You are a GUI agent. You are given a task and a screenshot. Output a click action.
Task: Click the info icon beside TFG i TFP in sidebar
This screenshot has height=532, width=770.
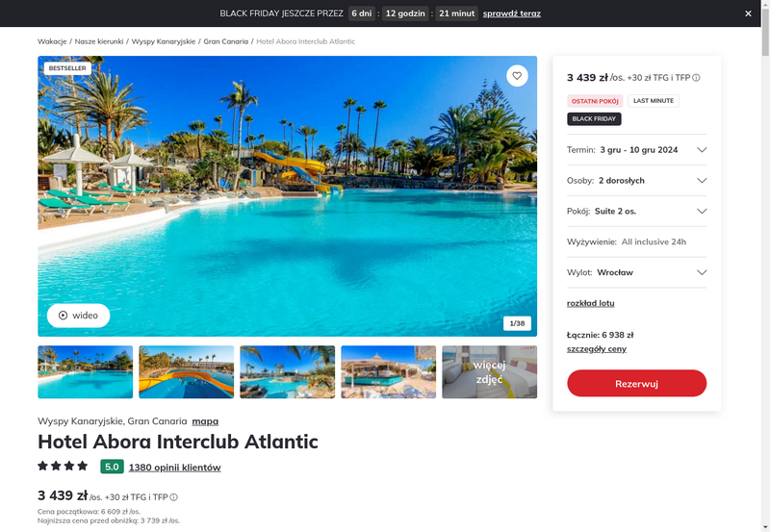point(696,78)
